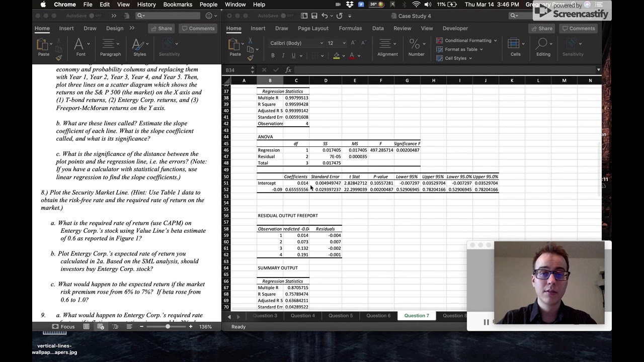Image resolution: width=644 pixels, height=362 pixels.
Task: Open the Excel Quick Access customize arrow
Action: coord(350,16)
